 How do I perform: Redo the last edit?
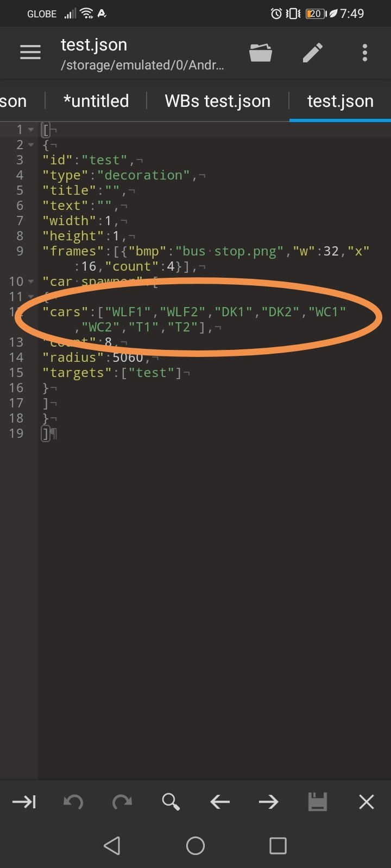click(122, 802)
